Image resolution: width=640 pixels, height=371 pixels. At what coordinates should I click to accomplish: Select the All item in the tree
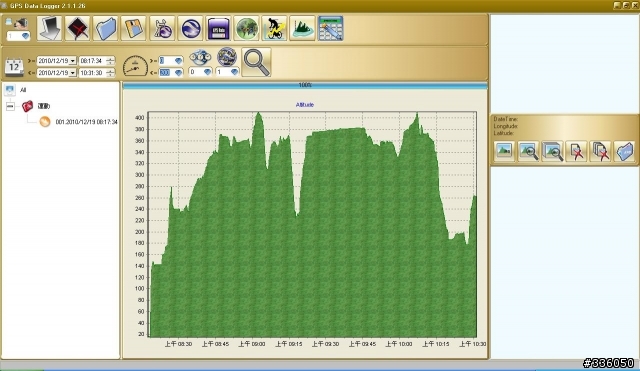pos(23,90)
